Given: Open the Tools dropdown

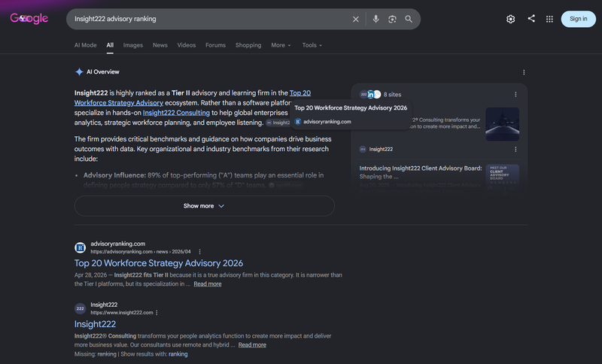Looking at the screenshot, I should 312,45.
